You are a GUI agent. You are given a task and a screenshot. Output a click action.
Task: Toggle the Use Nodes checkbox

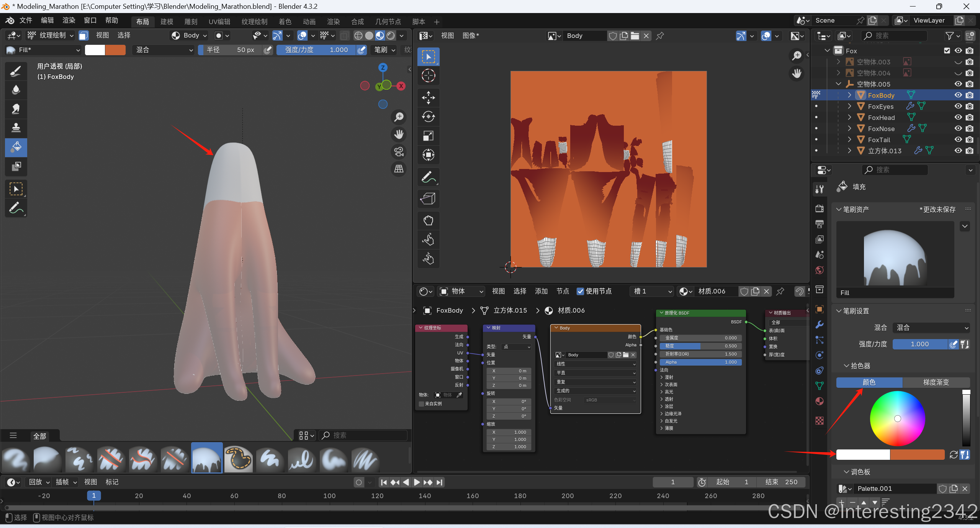tap(581, 291)
